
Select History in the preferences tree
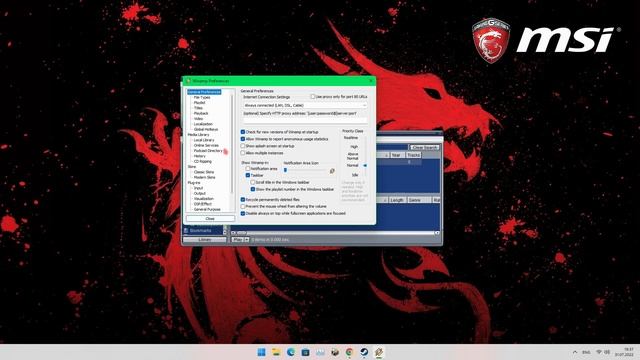[x=200, y=156]
